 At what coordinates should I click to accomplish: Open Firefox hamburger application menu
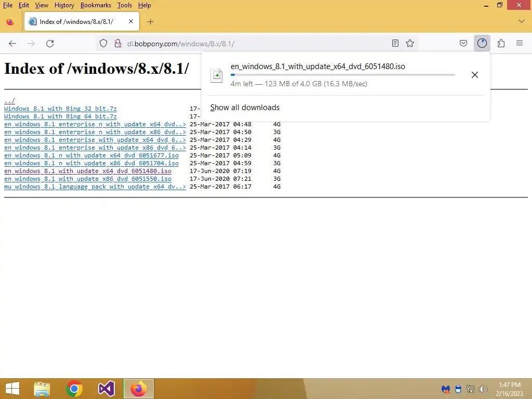click(x=520, y=43)
